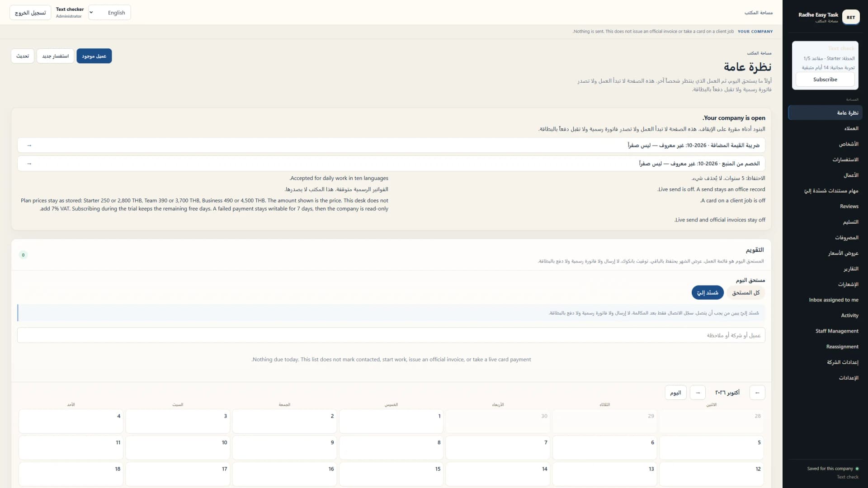
Task: Click the Text checker Administrator user label
Action: 70,13
